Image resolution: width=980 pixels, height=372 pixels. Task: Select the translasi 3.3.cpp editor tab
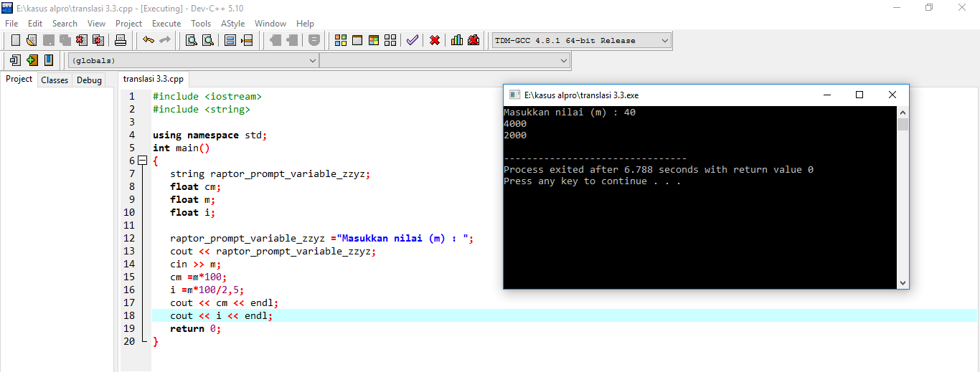point(153,79)
